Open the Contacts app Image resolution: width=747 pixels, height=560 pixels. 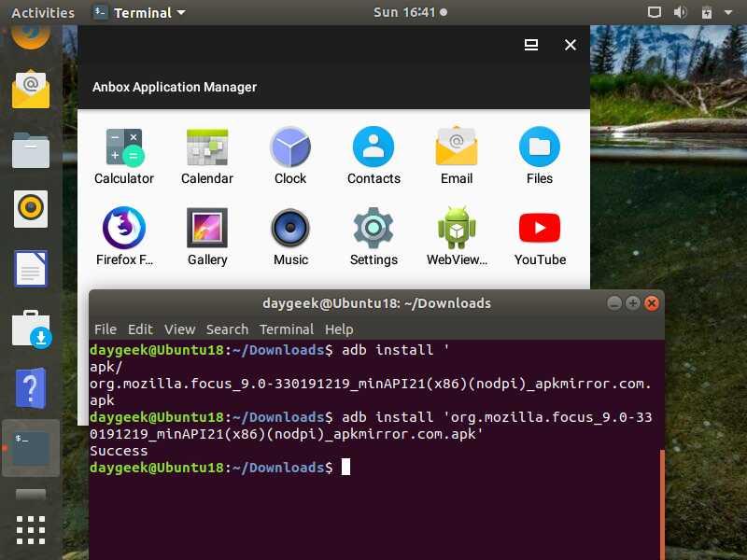[373, 149]
